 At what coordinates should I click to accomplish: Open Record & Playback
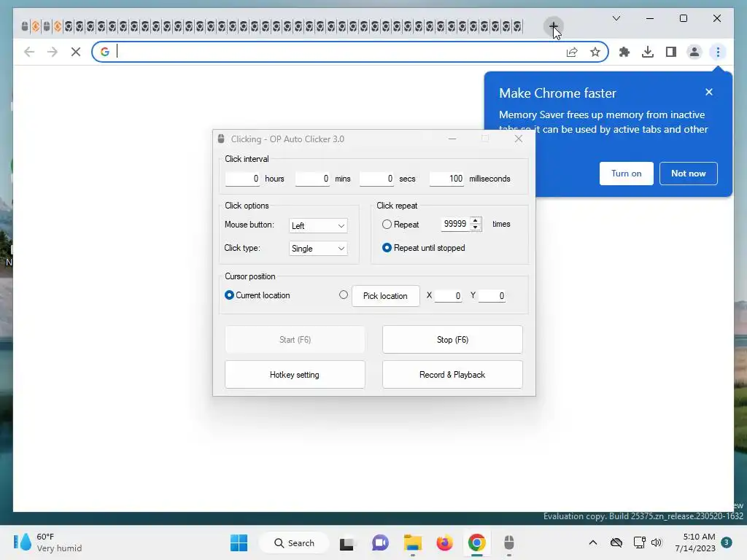tap(452, 375)
